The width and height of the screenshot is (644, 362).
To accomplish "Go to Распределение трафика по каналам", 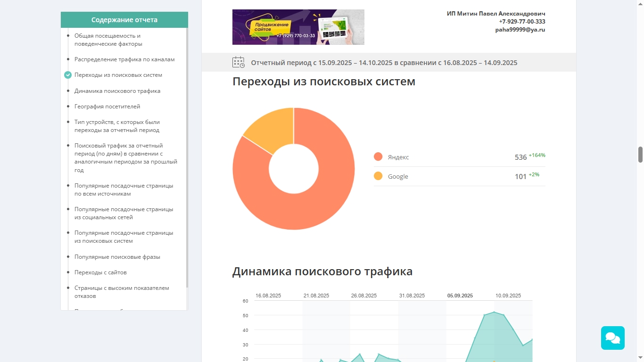I will (x=124, y=59).
